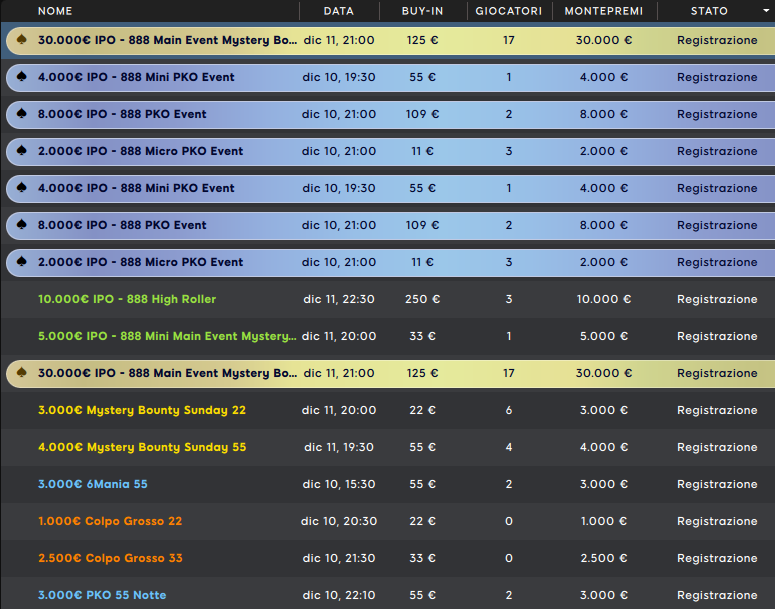775x609 pixels.
Task: Select 3.000€ Mystery Bounty Sunday 22 tournament
Action: click(142, 410)
